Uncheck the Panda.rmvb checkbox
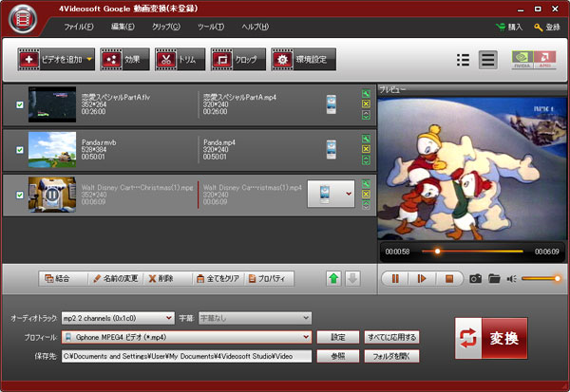 (x=20, y=150)
